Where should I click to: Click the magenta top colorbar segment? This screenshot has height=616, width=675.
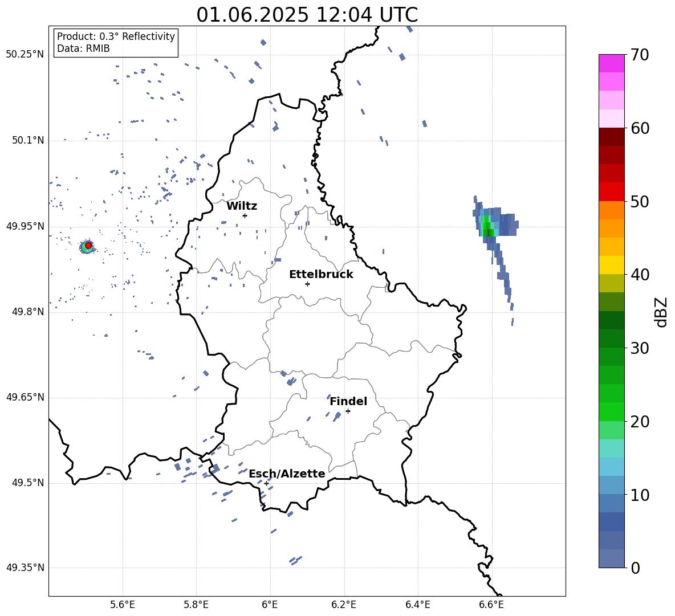point(611,64)
